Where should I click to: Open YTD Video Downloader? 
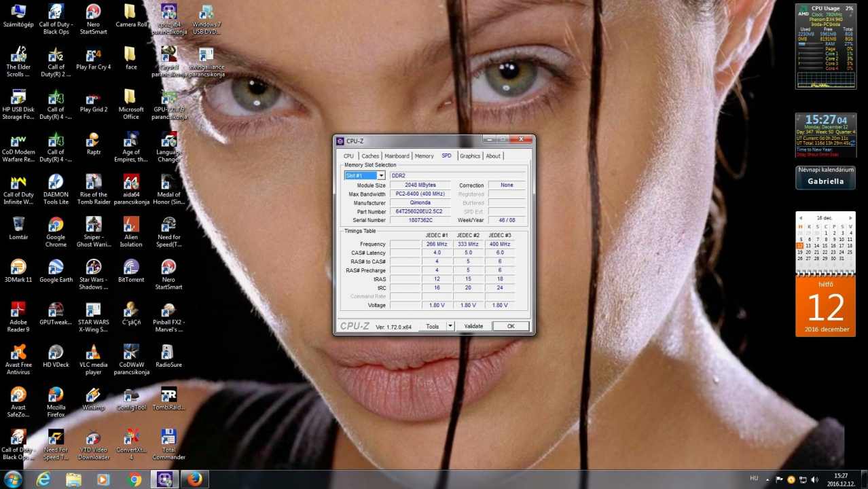[x=94, y=445]
